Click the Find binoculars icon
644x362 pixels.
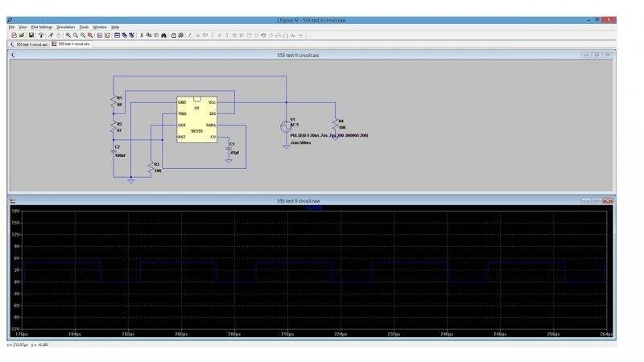coord(164,35)
